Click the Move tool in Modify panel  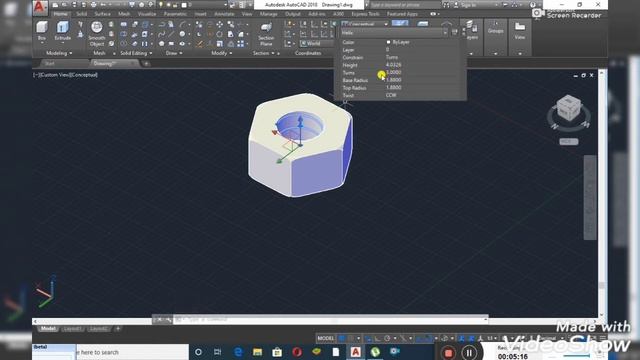coord(220,24)
